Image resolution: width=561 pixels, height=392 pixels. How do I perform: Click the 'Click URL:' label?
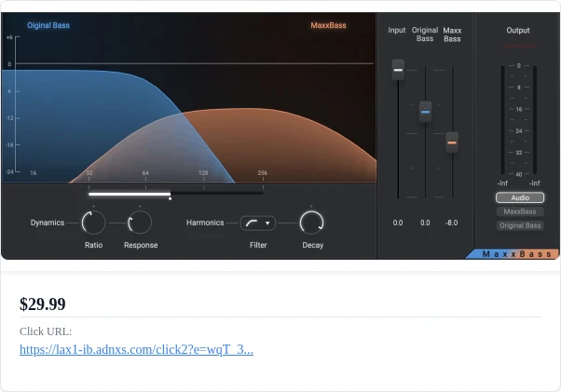point(46,331)
